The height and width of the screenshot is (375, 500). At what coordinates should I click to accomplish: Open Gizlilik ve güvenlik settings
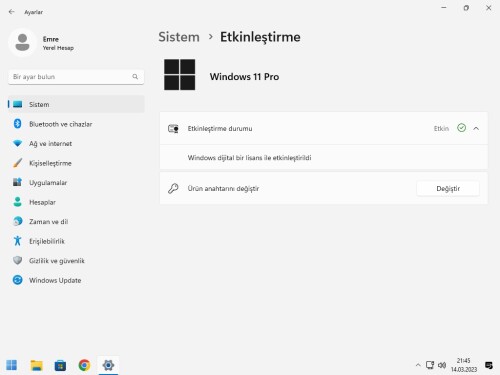[x=76, y=261]
